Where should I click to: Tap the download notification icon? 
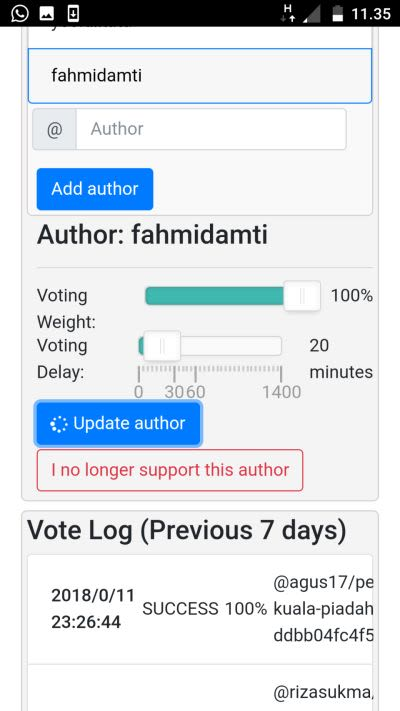(x=73, y=14)
